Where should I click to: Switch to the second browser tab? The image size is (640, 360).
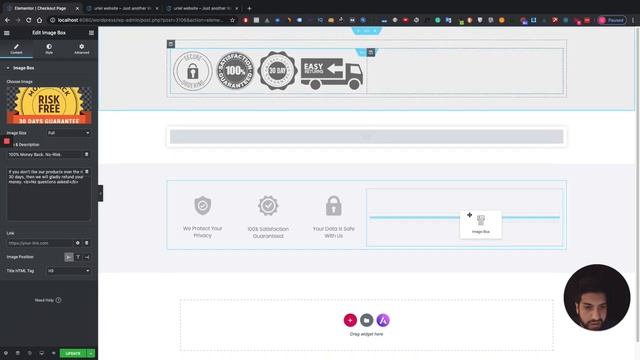(x=122, y=8)
